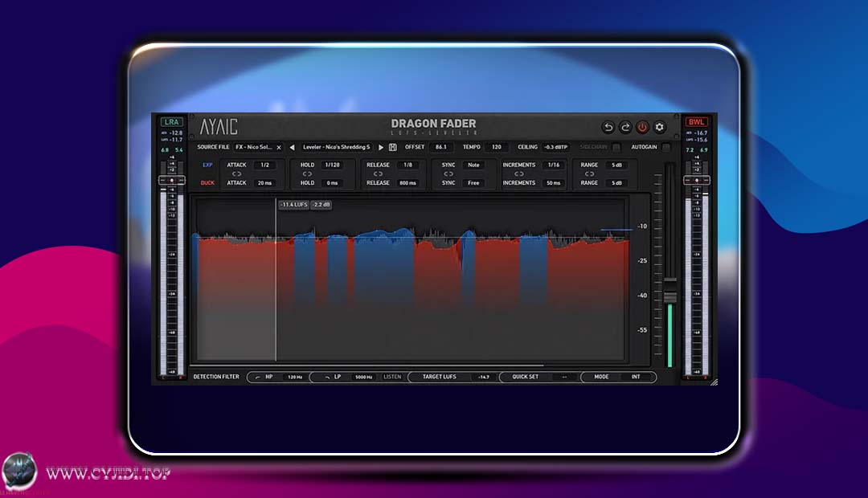Toggle the red power bypass button

642,127
